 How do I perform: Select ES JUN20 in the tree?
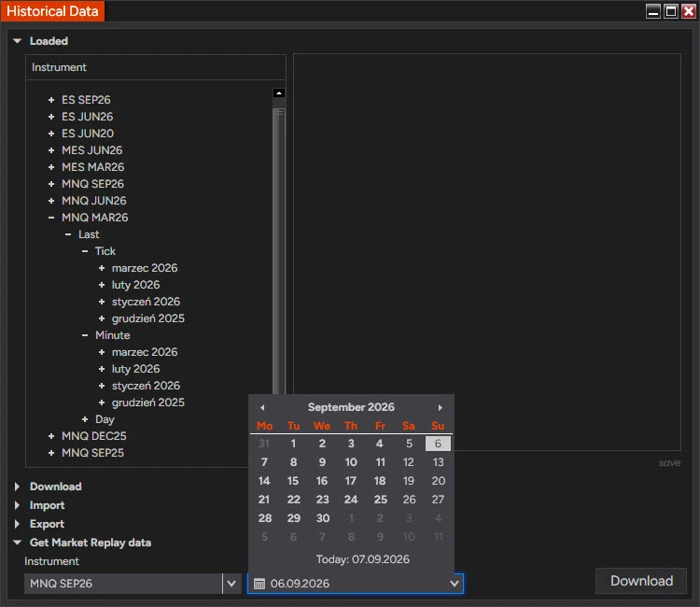tap(88, 134)
